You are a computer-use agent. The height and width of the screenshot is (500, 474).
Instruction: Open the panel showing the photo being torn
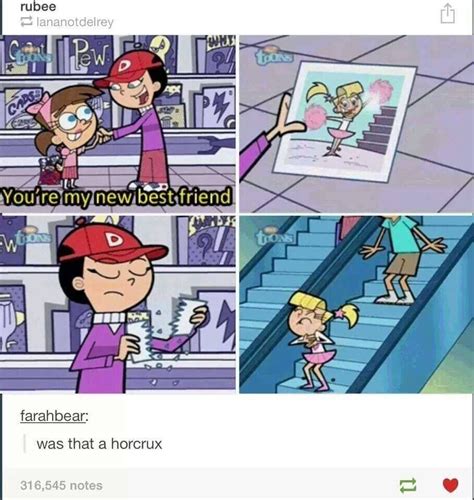point(118,304)
